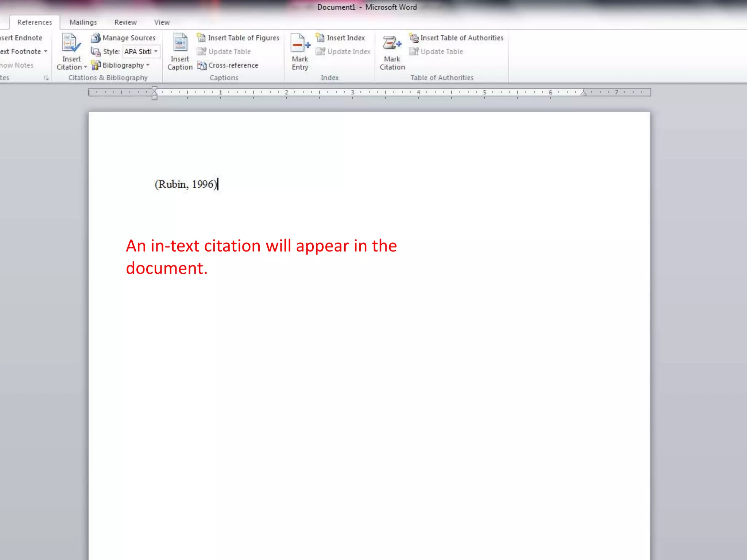
Task: Switch to the Mailings tab
Action: (x=83, y=22)
